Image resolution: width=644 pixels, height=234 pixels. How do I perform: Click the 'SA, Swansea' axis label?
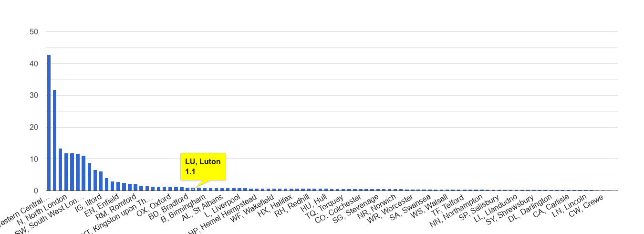pyautogui.click(x=410, y=206)
